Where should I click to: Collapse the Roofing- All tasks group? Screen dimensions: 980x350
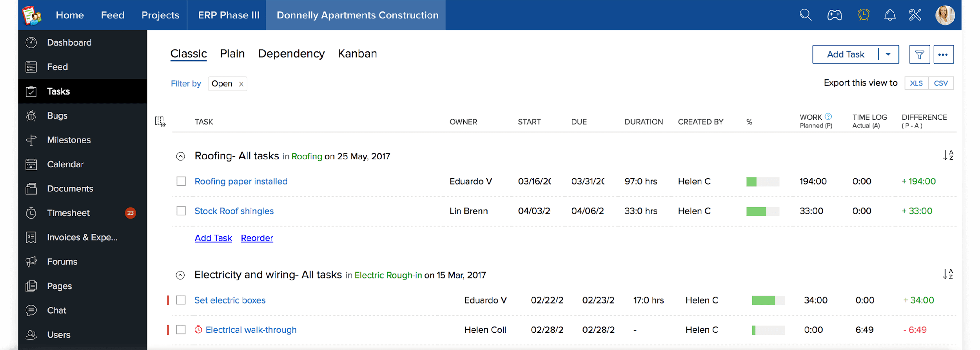click(180, 157)
